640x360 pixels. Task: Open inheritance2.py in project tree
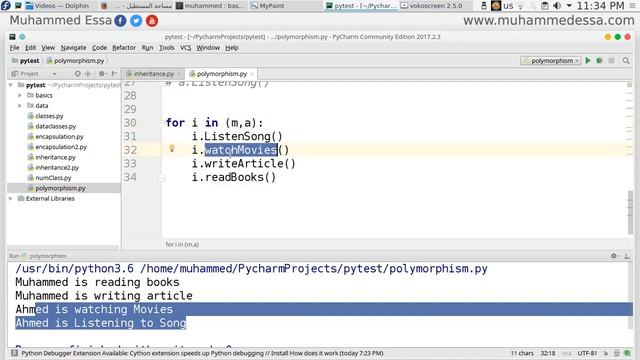click(x=57, y=167)
